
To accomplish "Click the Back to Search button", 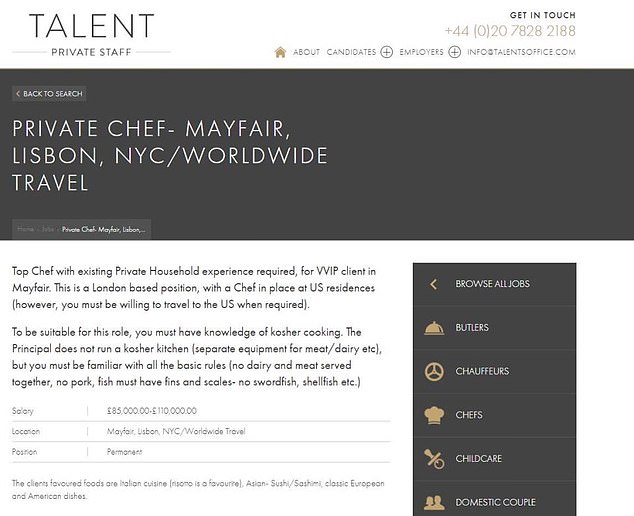I will pyautogui.click(x=49, y=94).
